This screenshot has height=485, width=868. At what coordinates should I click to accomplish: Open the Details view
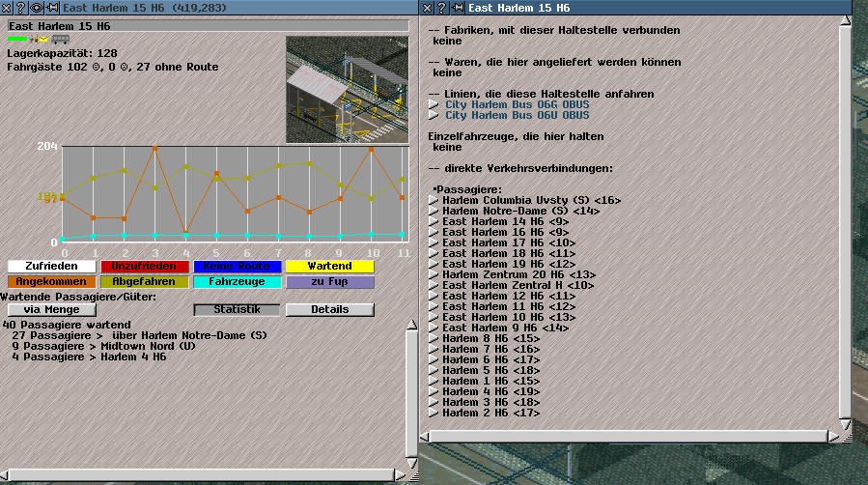[329, 310]
